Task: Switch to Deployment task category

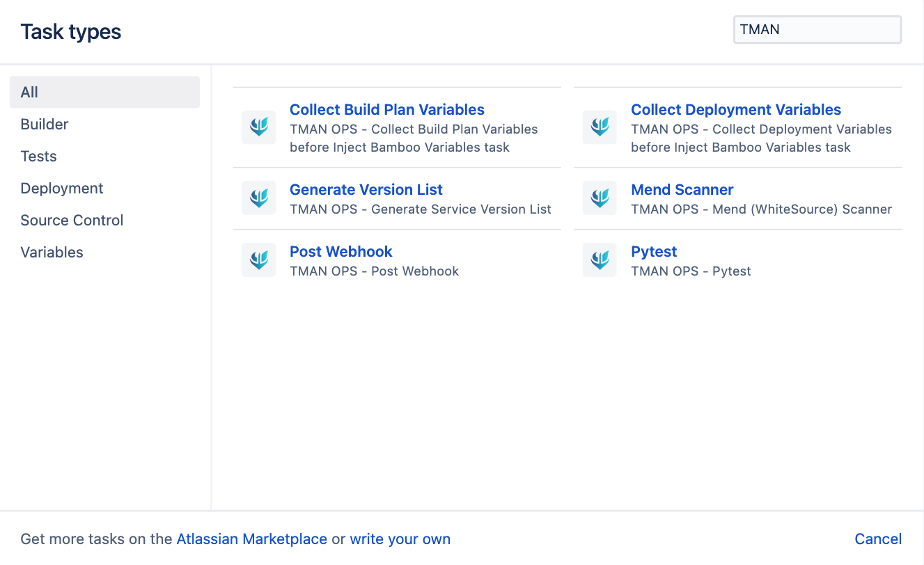Action: (x=104, y=189)
